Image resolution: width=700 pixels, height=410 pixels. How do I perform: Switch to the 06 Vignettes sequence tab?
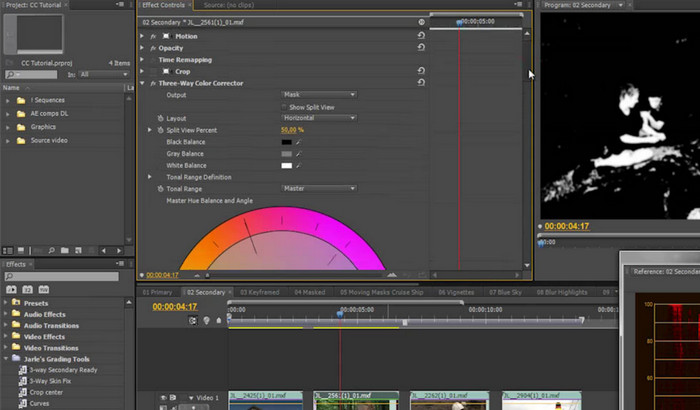(456, 292)
